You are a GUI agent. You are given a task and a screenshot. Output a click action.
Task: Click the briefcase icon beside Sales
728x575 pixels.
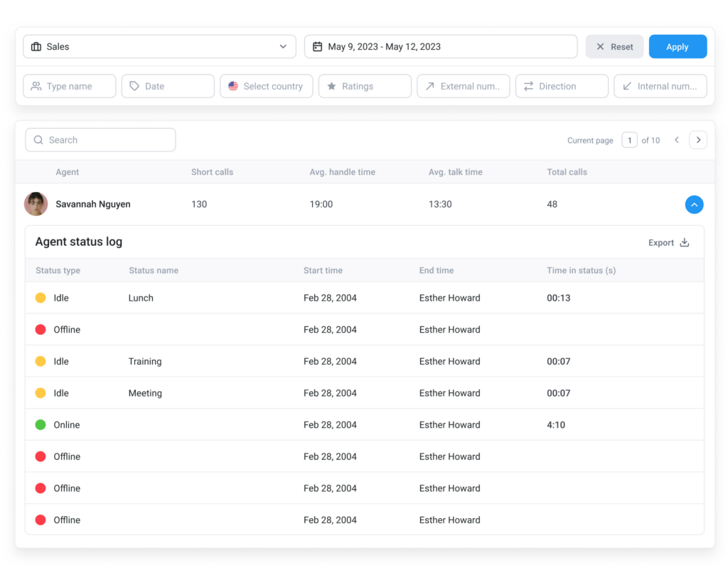tap(36, 46)
